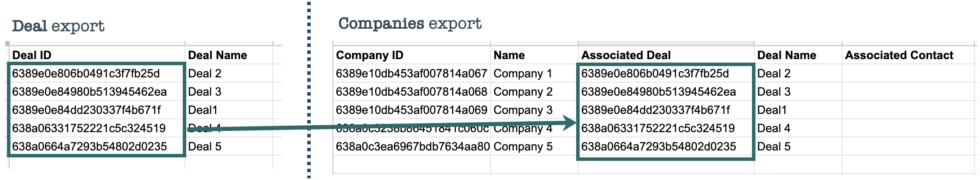Click the Name column header in Companies export
Image resolution: width=980 pixels, height=180 pixels.
[509, 55]
